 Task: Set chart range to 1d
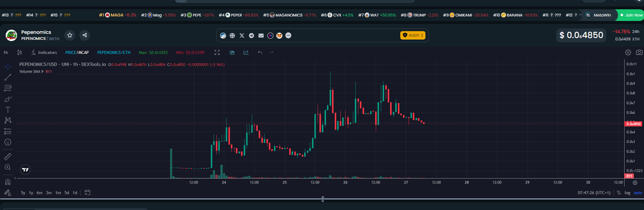tap(75, 192)
